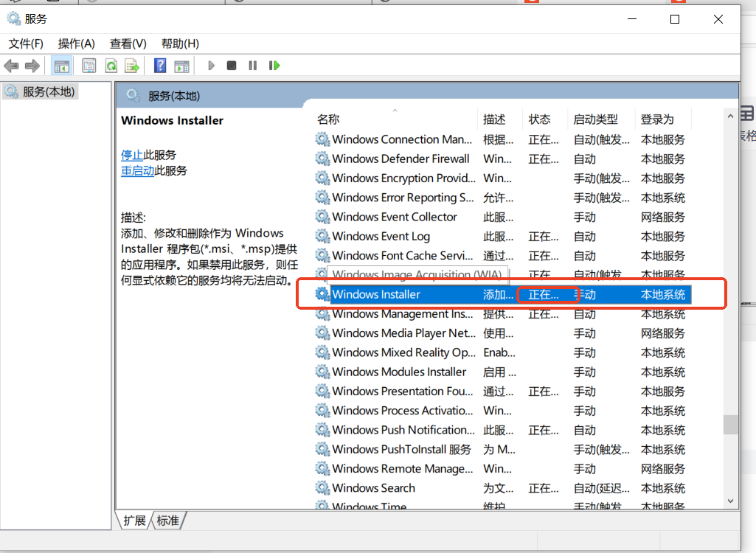
Task: Open the 操作(A) menu
Action: [x=76, y=44]
